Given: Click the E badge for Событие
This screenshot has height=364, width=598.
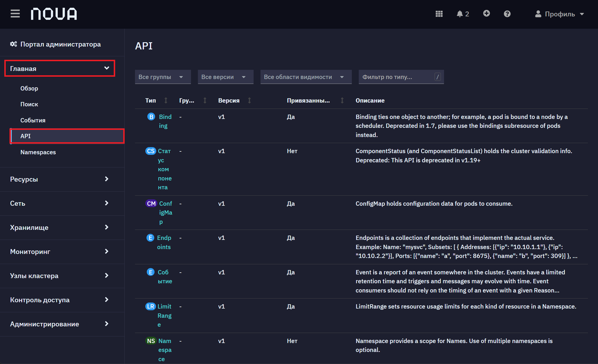Looking at the screenshot, I should pos(151,272).
